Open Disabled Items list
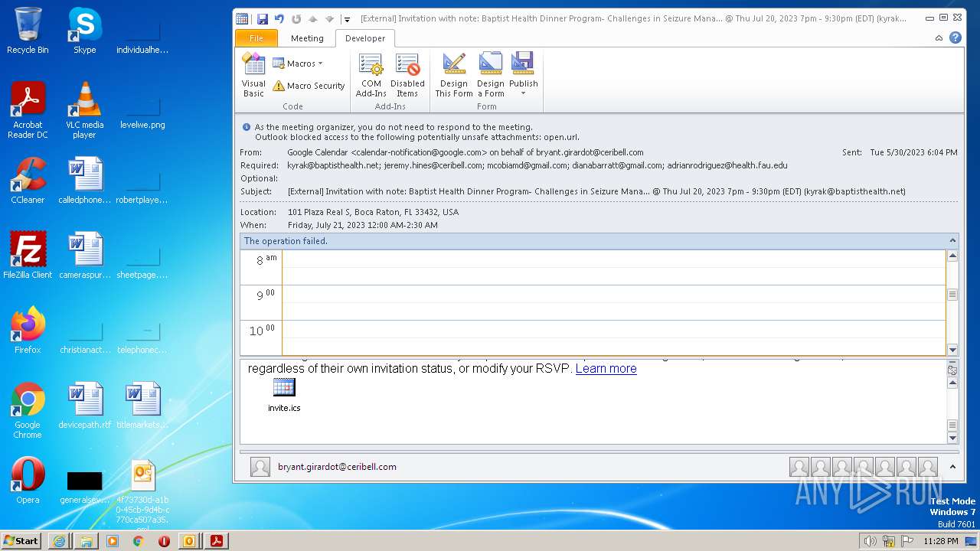The width and height of the screenshot is (980, 551). [407, 75]
